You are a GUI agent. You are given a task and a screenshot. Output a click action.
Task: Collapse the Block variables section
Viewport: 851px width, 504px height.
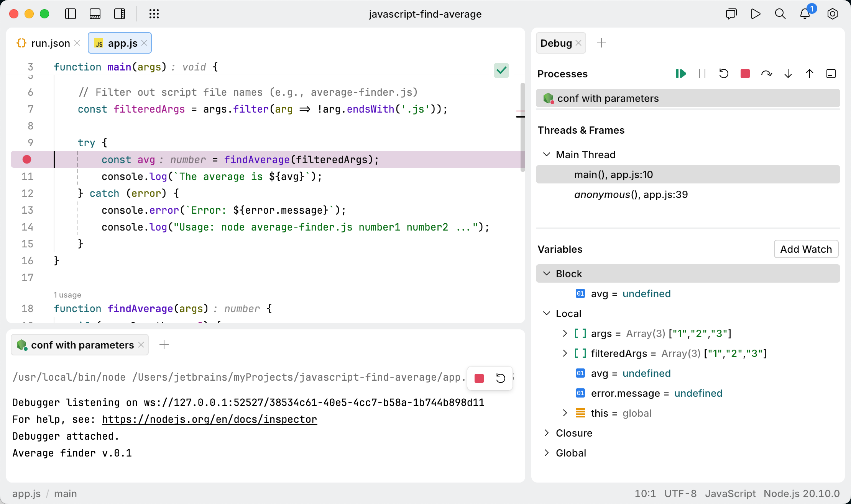point(546,273)
